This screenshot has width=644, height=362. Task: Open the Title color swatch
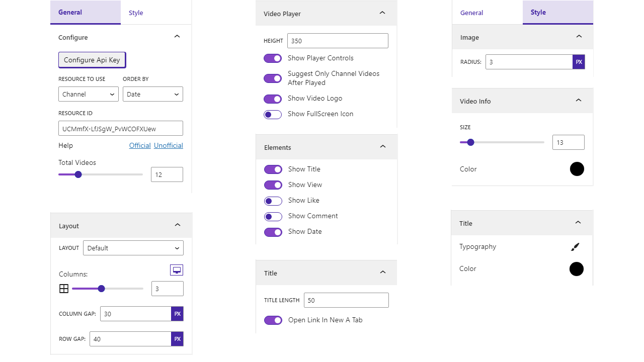click(x=577, y=269)
